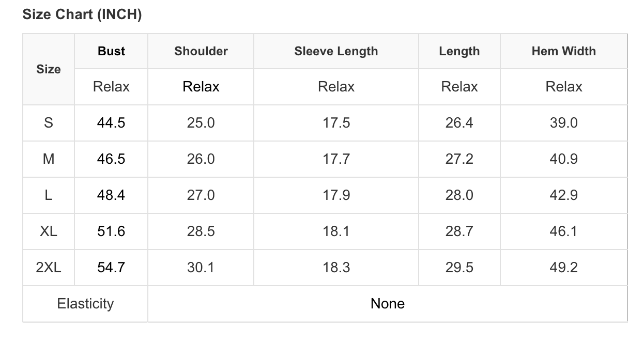Click hem width value 49.2 for 2XL
Image resolution: width=644 pixels, height=342 pixels.
563,268
